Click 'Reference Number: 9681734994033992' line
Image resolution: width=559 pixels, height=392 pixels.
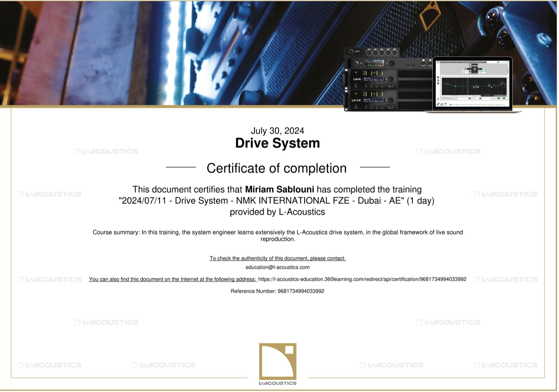tap(277, 291)
